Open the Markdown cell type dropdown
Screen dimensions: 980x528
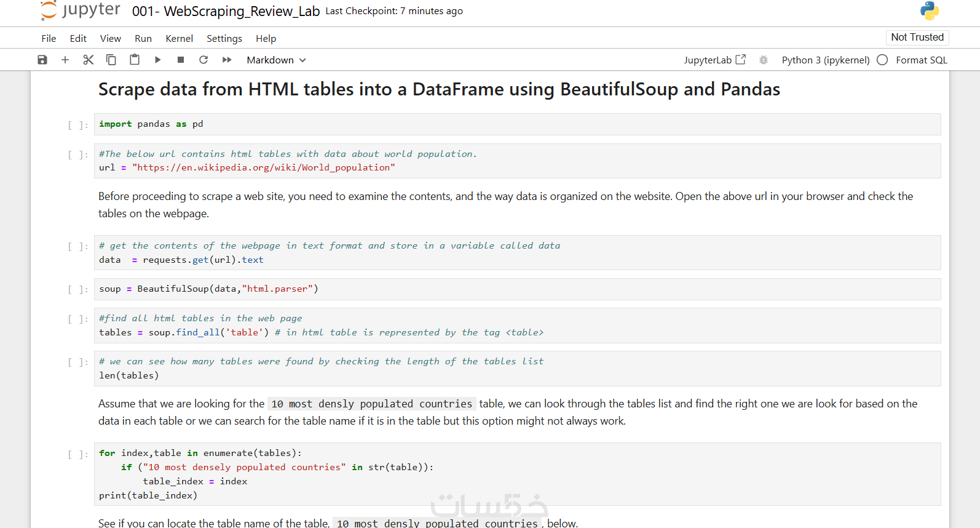click(x=276, y=60)
